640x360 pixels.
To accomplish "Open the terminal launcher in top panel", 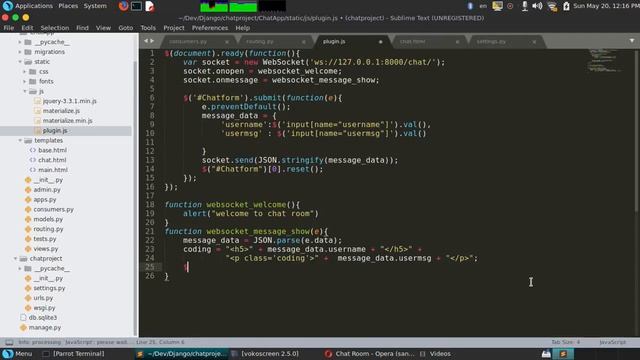I will click(x=137, y=6).
